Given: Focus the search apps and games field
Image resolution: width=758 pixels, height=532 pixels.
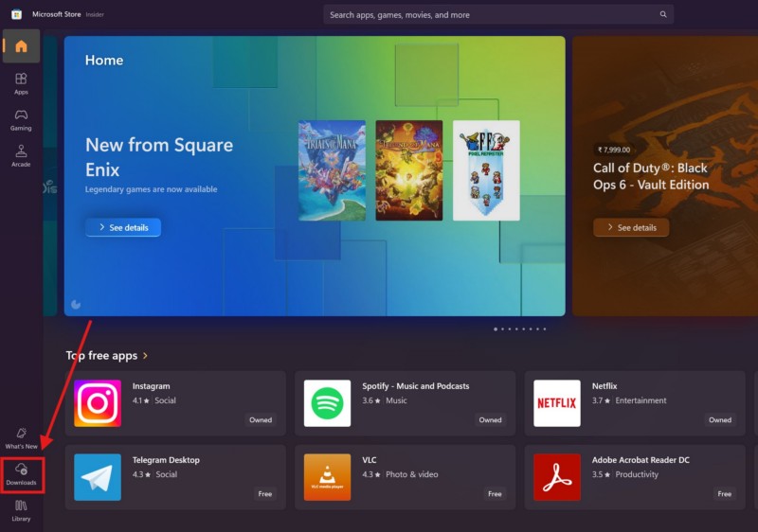Looking at the screenshot, I should click(498, 14).
